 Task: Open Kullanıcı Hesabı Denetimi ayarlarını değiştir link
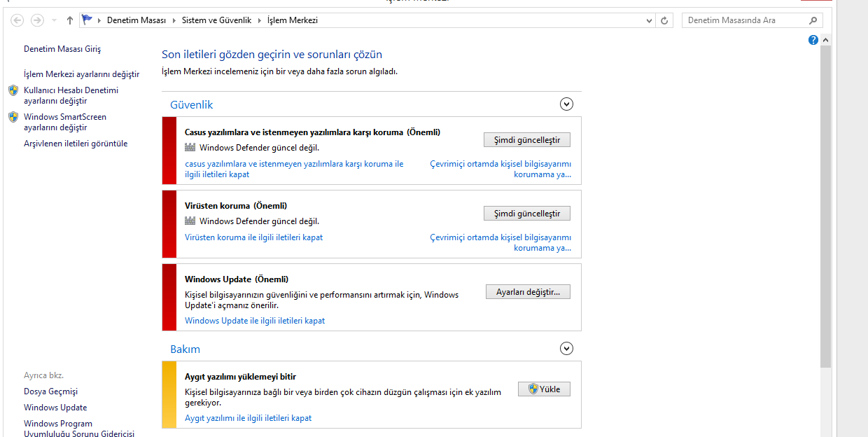pyautogui.click(x=71, y=95)
